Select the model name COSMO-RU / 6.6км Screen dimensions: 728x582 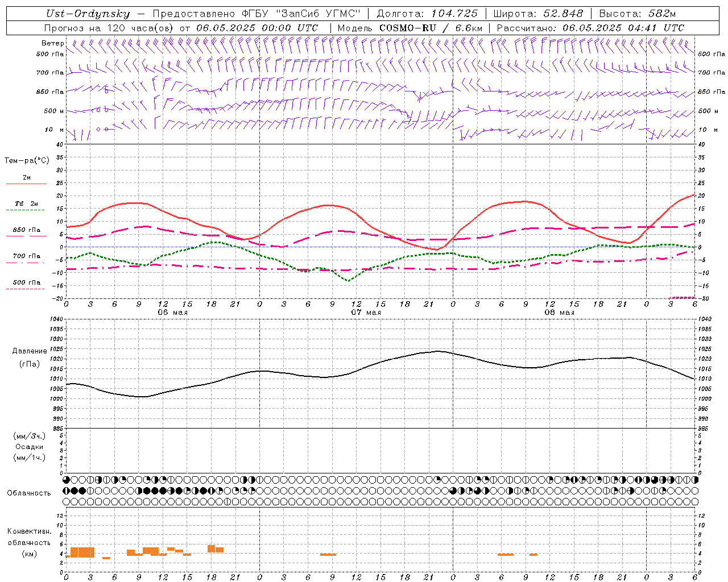pyautogui.click(x=431, y=28)
